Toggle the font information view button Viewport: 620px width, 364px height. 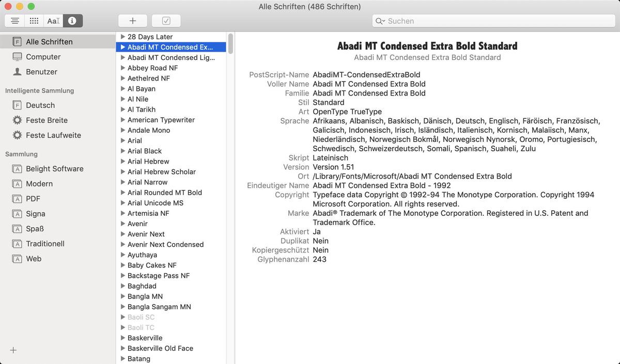pos(72,21)
